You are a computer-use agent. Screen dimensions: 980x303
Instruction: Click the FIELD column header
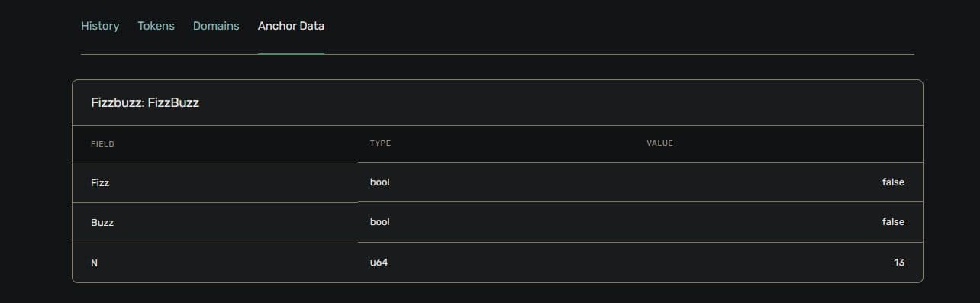click(102, 143)
